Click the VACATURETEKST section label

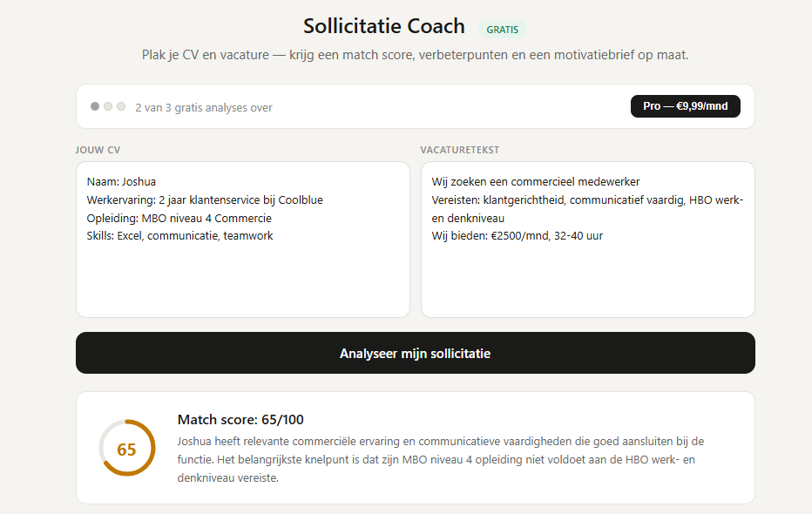click(460, 149)
